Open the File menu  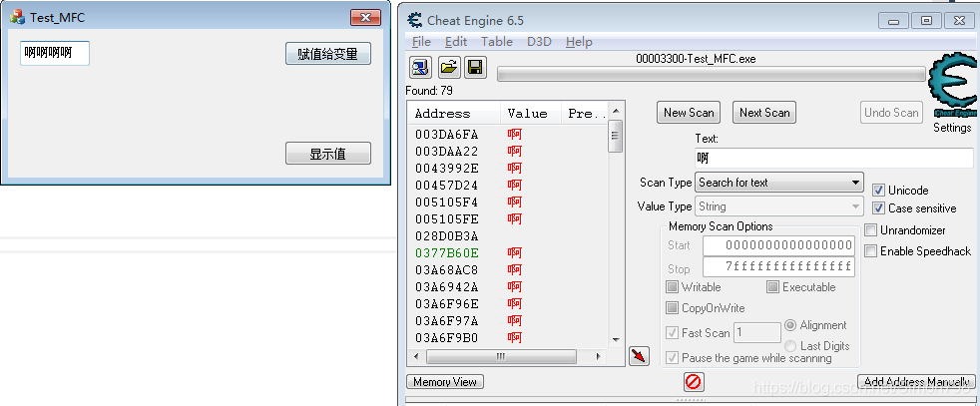(421, 42)
